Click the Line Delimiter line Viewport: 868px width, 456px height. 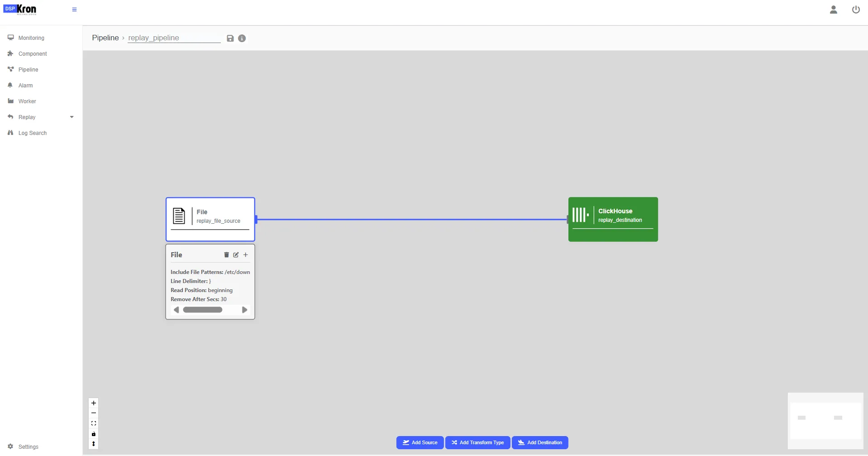coord(191,281)
